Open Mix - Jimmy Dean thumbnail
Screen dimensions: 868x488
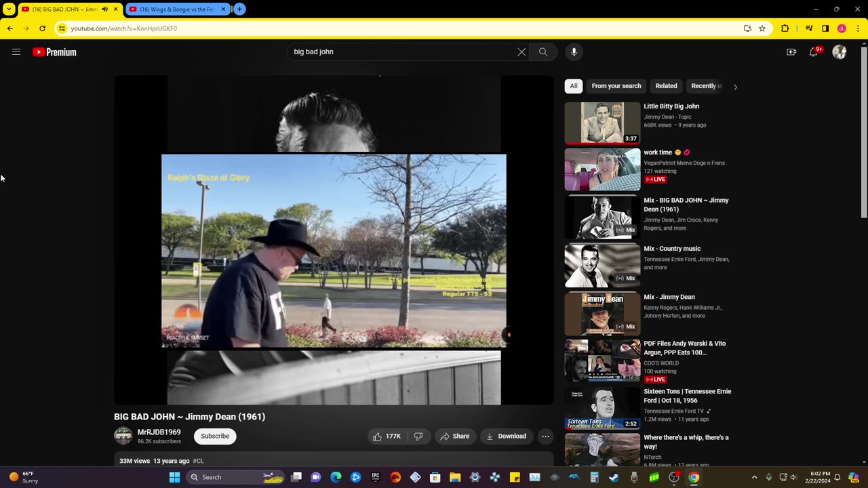click(x=602, y=314)
